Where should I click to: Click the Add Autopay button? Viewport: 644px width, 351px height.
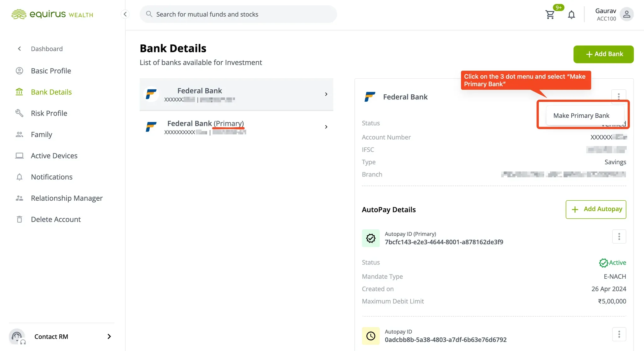[596, 209]
